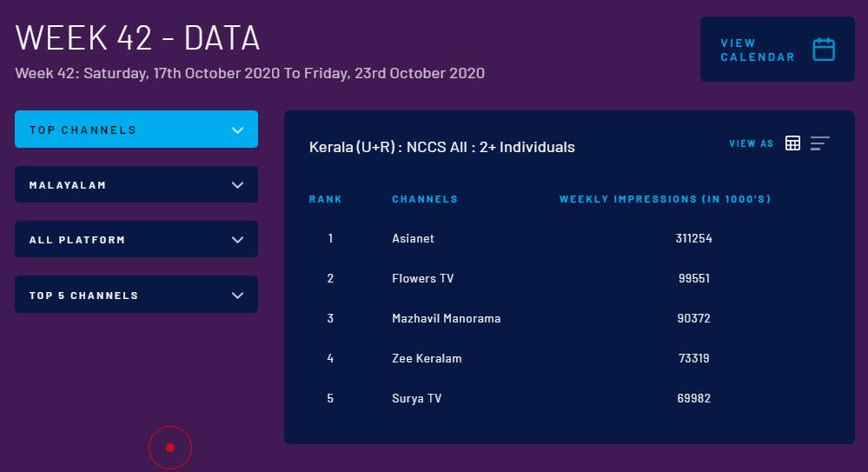This screenshot has width=868, height=472.
Task: Switch to bar chart view
Action: 819,143
